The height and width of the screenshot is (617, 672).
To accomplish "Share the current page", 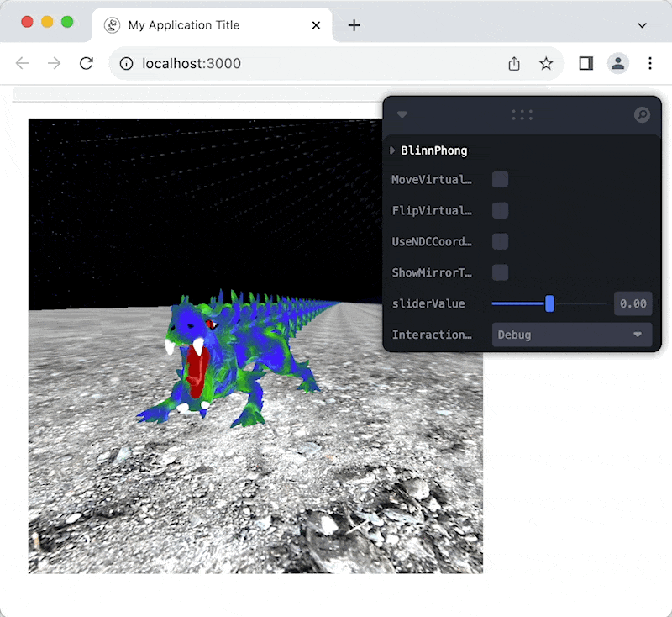I will 514,63.
